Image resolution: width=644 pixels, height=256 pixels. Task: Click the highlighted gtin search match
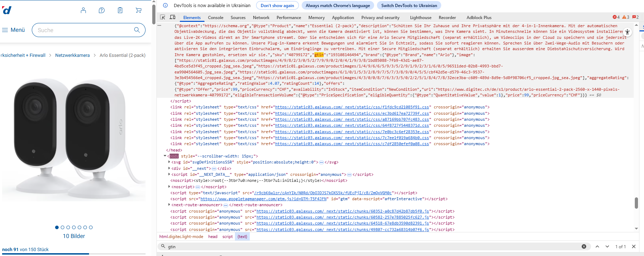point(319,55)
